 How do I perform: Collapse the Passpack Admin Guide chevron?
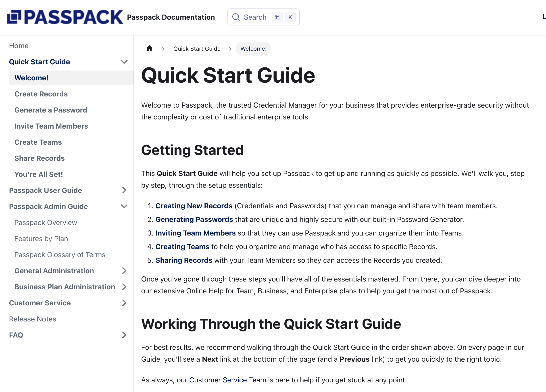(124, 206)
